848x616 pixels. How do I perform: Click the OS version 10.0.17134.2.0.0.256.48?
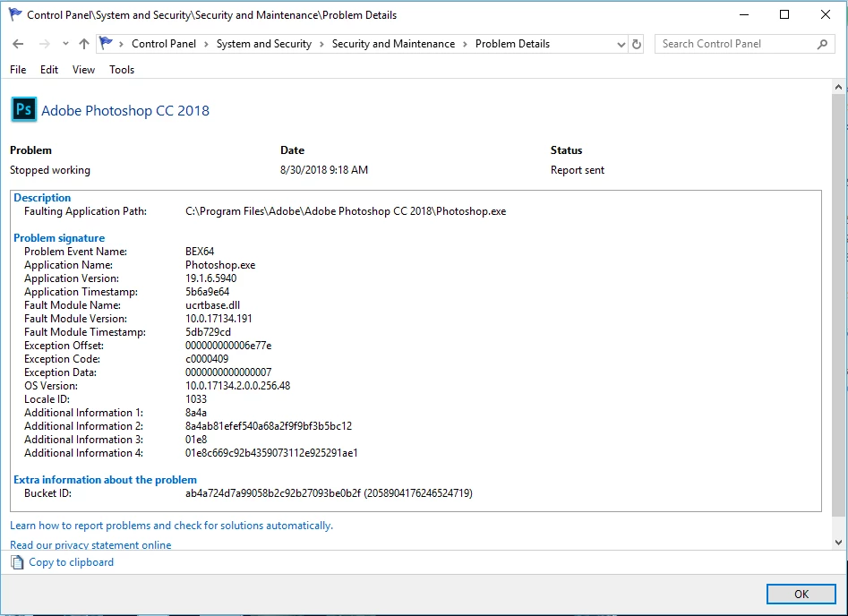[237, 386]
